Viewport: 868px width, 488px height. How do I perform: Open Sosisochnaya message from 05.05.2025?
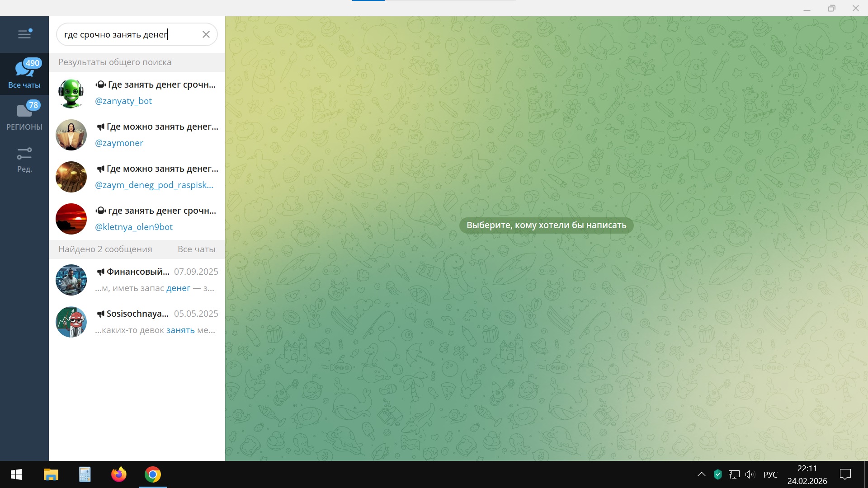(x=156, y=322)
